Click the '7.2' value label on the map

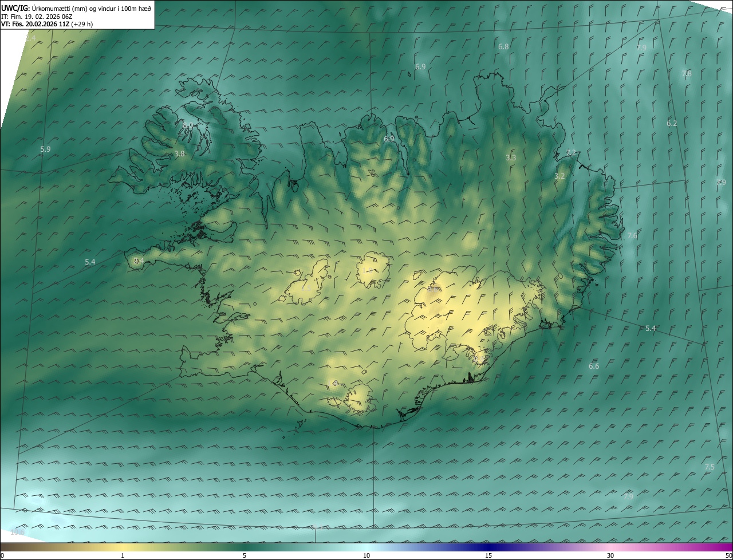pos(570,152)
